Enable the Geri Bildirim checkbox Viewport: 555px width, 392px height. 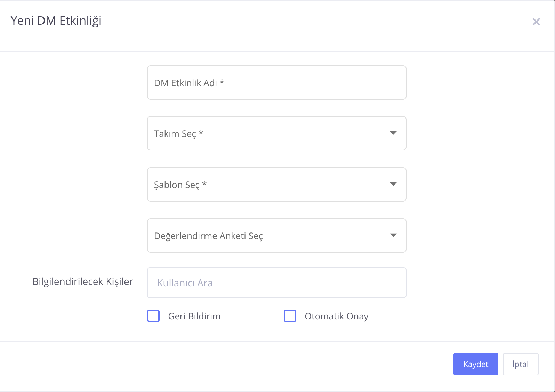[x=153, y=316]
